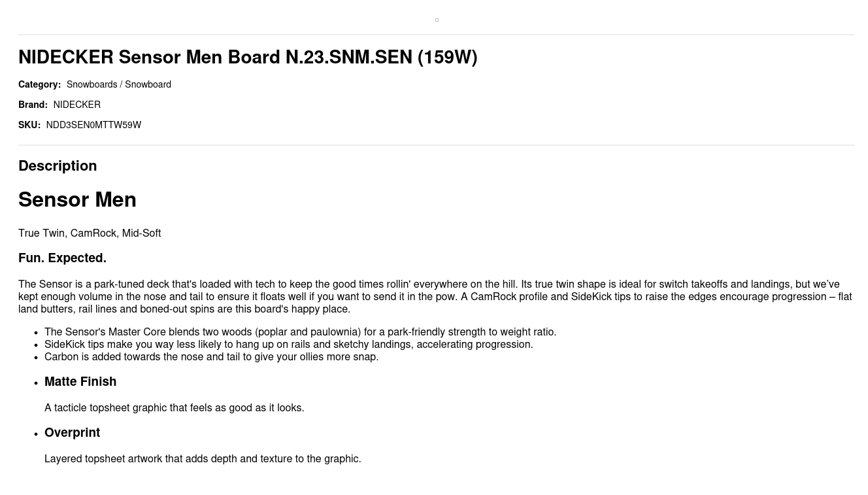Viewport: 868px width, 495px height.
Task: Click the Sensor Men heading
Action: [x=77, y=200]
